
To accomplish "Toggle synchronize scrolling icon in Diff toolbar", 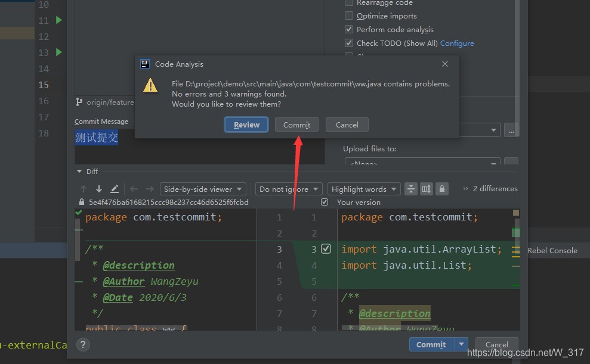I will click(x=426, y=189).
